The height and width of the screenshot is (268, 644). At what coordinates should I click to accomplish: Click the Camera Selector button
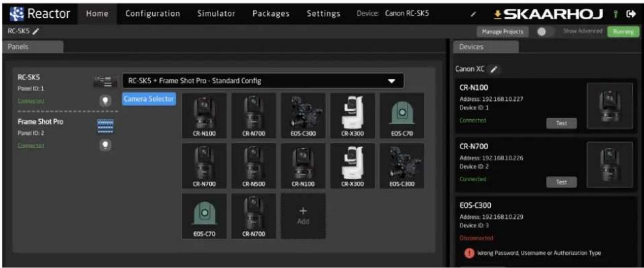click(x=149, y=99)
